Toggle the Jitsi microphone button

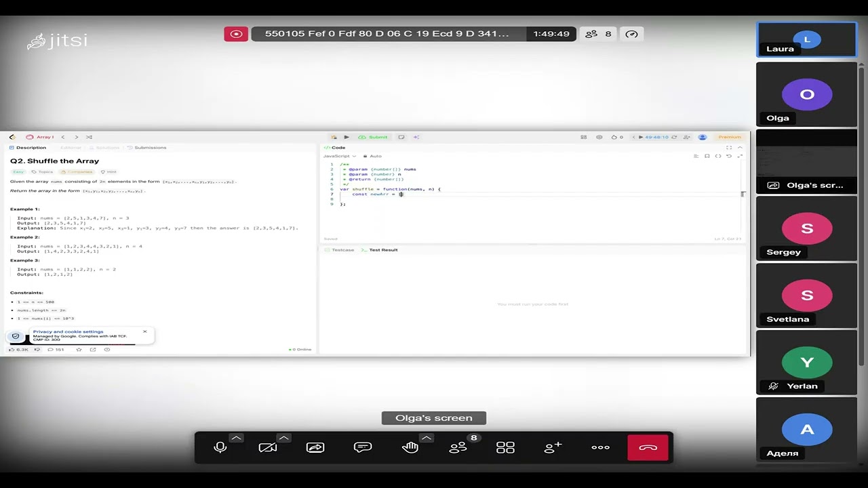[220, 447]
